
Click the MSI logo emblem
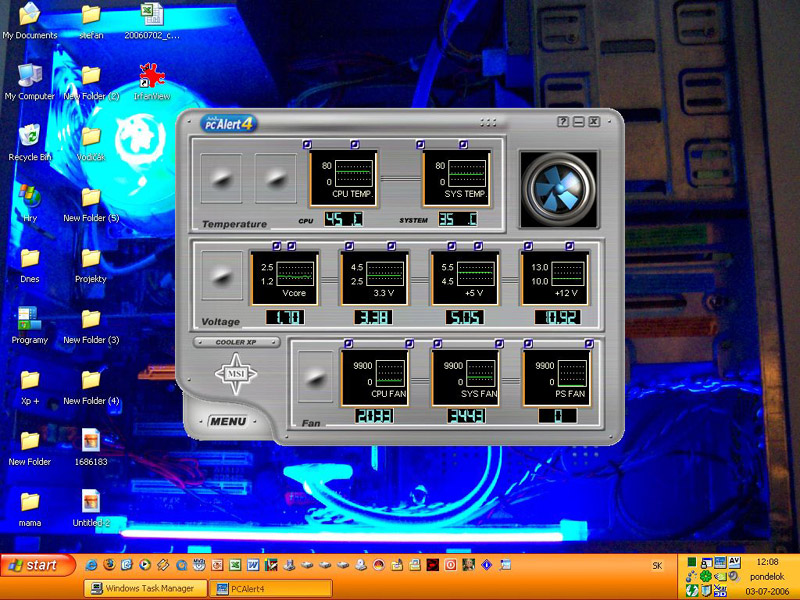point(236,374)
